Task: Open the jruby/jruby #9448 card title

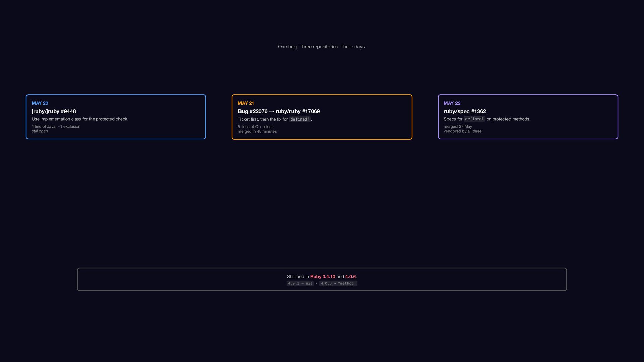Action: pyautogui.click(x=54, y=111)
